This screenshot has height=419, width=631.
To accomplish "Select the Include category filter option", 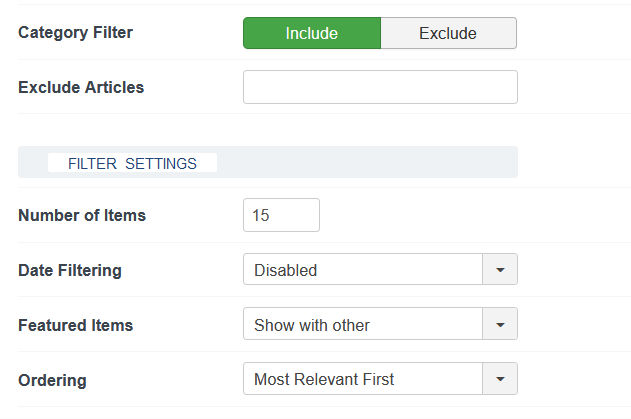I will (x=311, y=33).
